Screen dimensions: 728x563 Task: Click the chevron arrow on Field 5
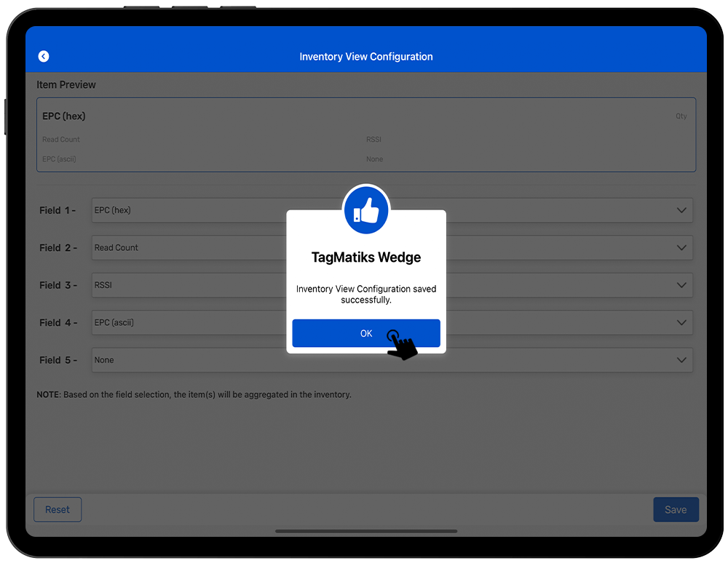[681, 360]
